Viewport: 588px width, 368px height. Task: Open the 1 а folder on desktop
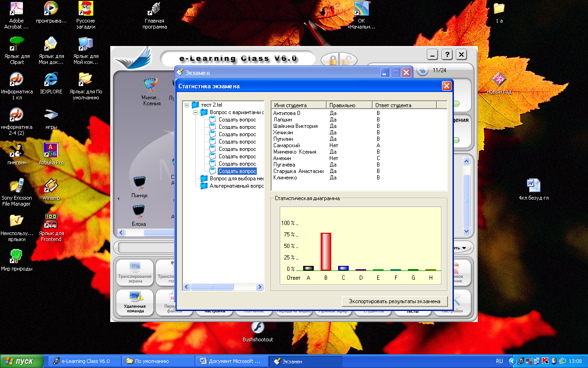tap(499, 12)
